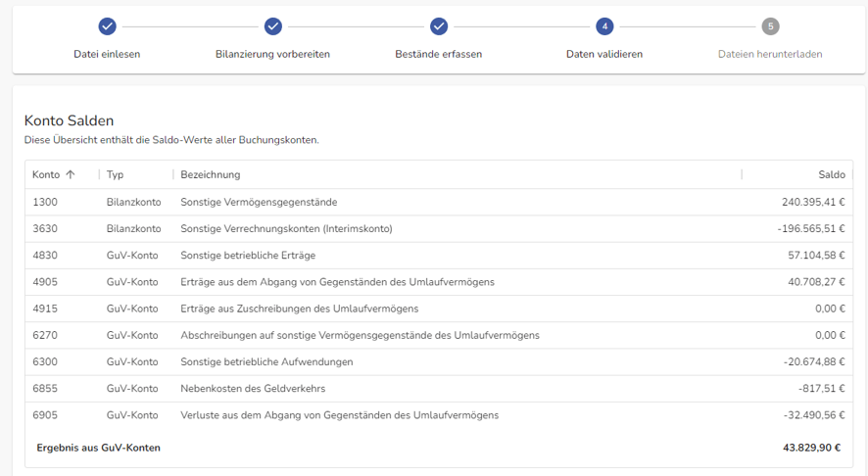
Task: Select the 6905 Verluste aus dem Abgang row
Action: tap(439, 414)
